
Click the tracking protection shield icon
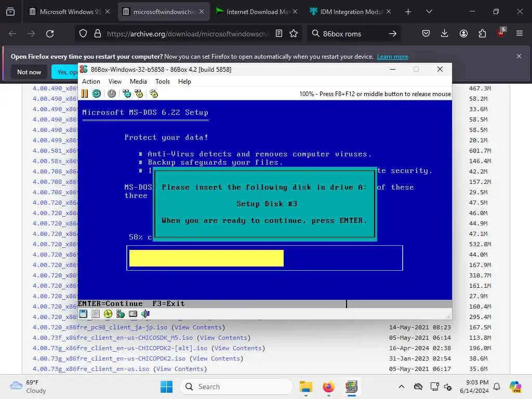[x=83, y=34]
